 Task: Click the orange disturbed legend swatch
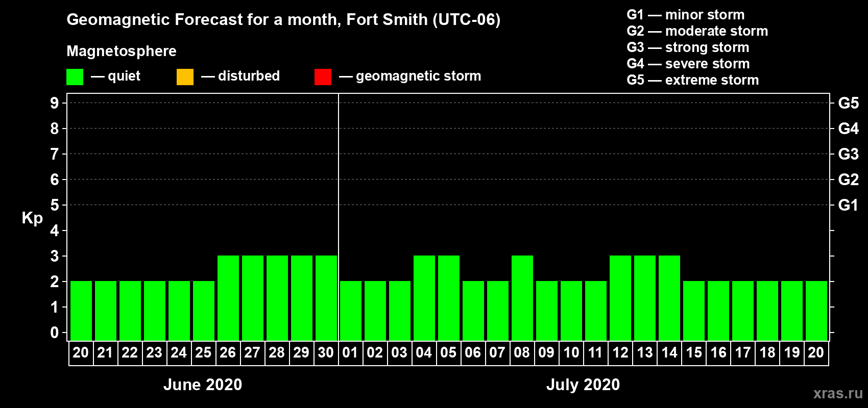point(185,77)
